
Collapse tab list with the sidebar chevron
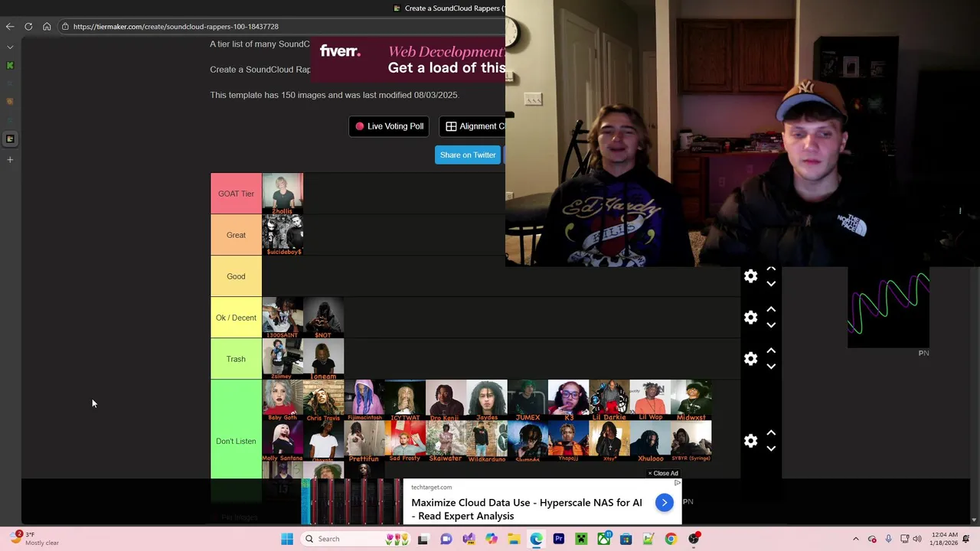coord(10,47)
